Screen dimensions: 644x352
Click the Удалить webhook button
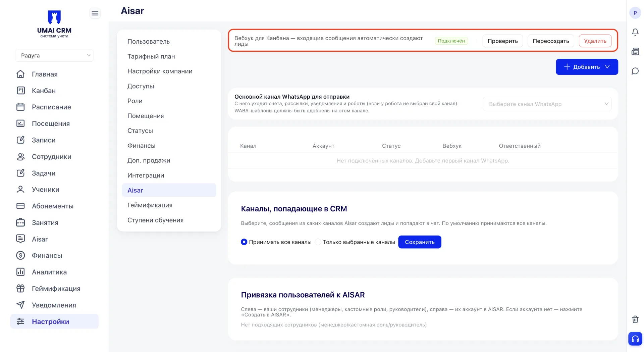click(x=595, y=41)
